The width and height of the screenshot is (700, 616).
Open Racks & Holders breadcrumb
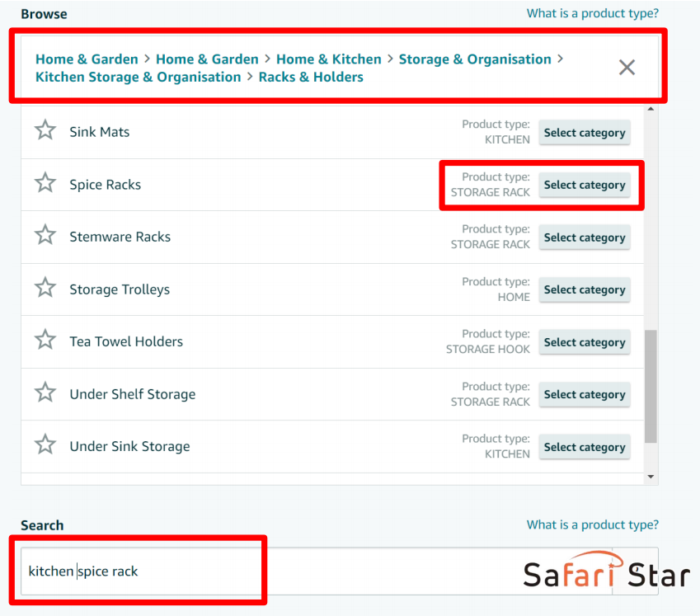point(311,77)
